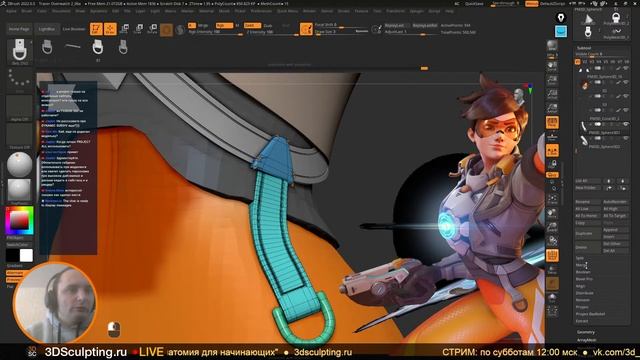Click the Z Intensity slider

(x=272, y=32)
